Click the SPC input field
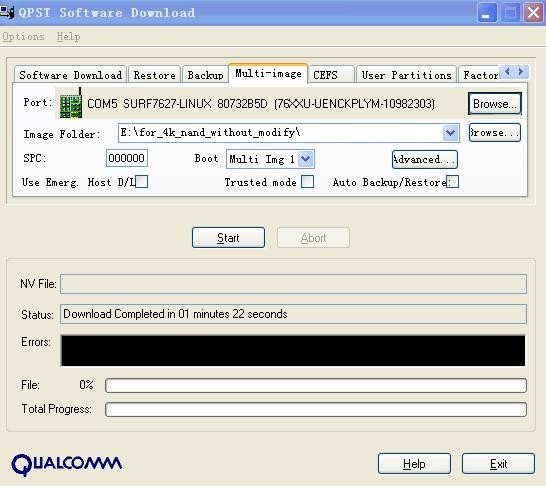This screenshot has height=488, width=546. click(127, 158)
